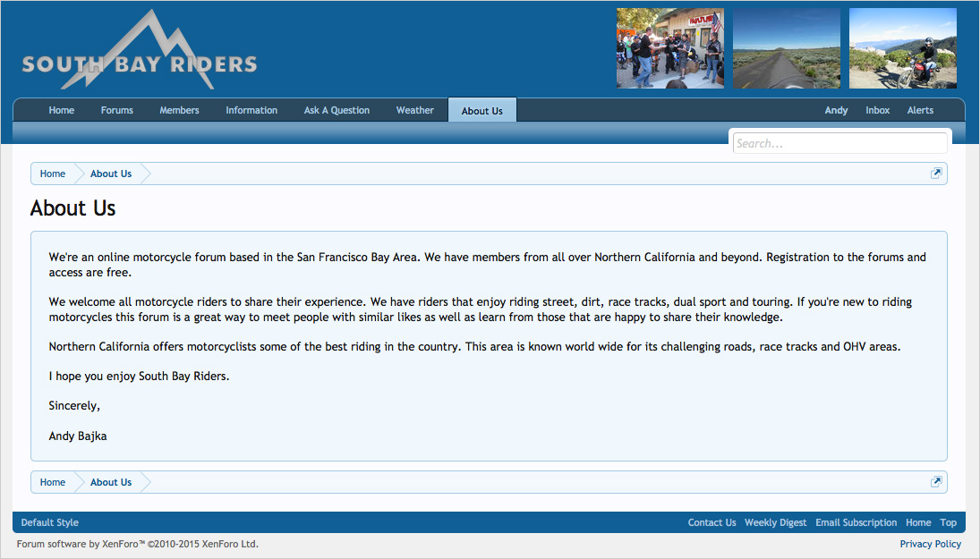Open the Default Style chooser
Screen dimensions: 980x559
(x=50, y=522)
